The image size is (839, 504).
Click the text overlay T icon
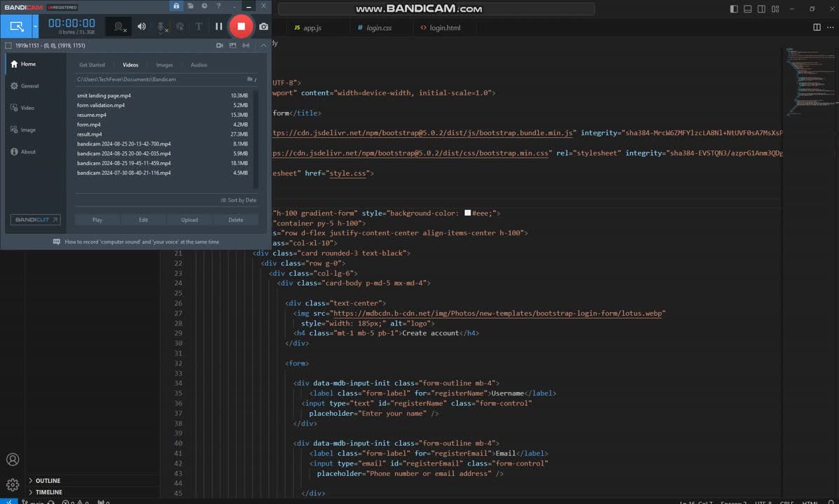pyautogui.click(x=199, y=27)
